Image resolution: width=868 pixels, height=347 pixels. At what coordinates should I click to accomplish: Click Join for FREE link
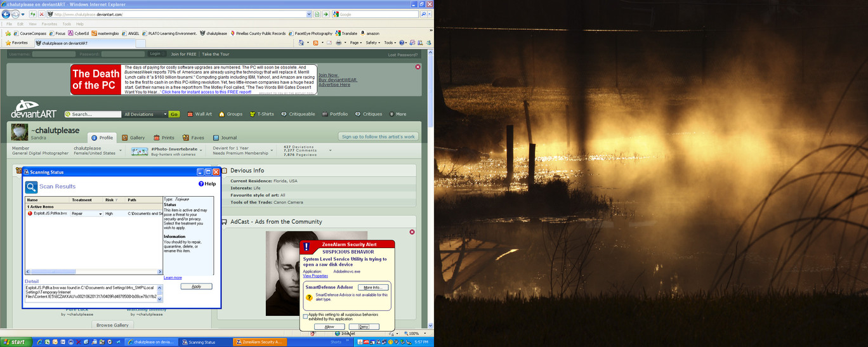pyautogui.click(x=183, y=55)
